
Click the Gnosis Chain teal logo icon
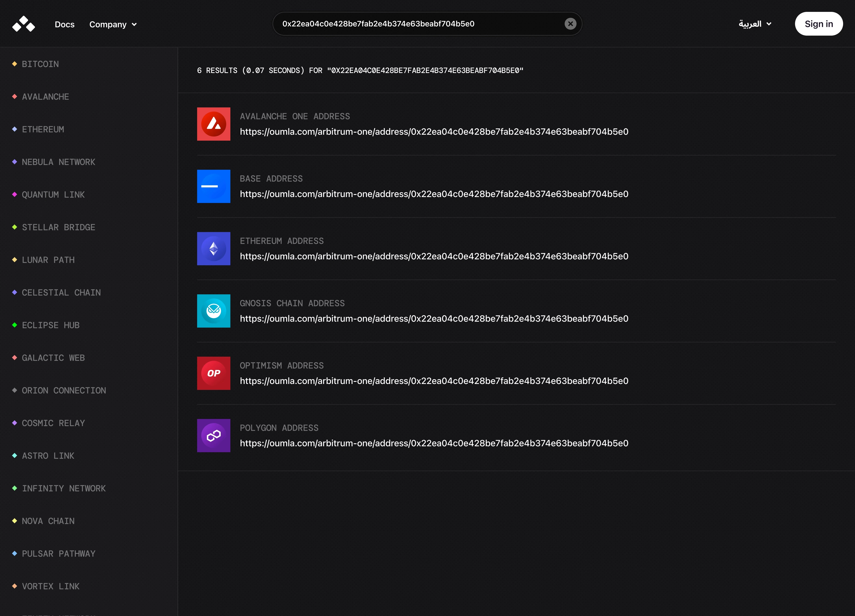pos(213,311)
